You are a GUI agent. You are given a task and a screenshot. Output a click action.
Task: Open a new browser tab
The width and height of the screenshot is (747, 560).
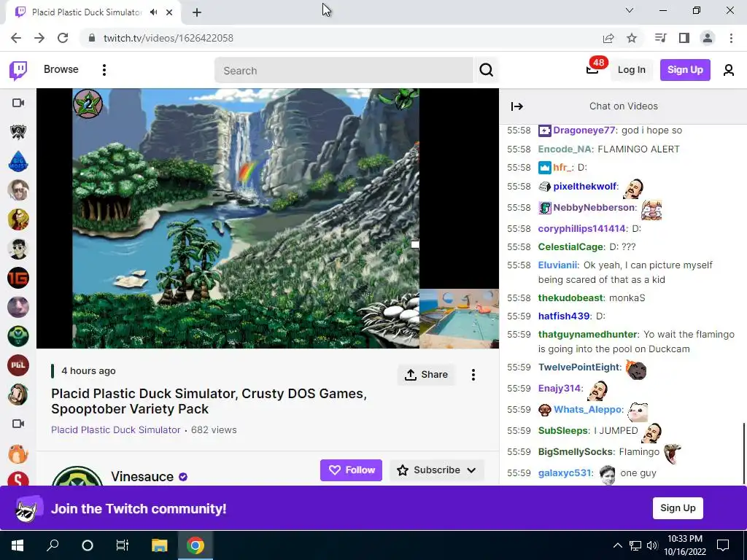(x=197, y=12)
